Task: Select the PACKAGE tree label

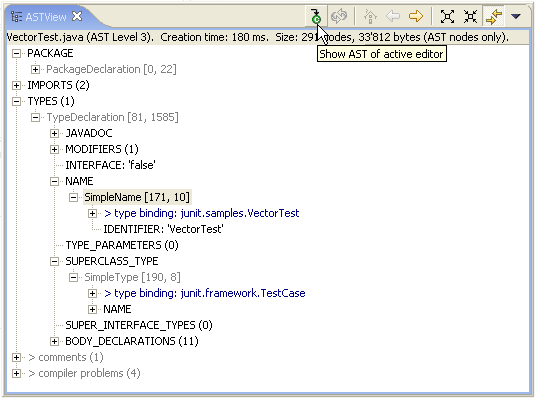Action: 50,53
